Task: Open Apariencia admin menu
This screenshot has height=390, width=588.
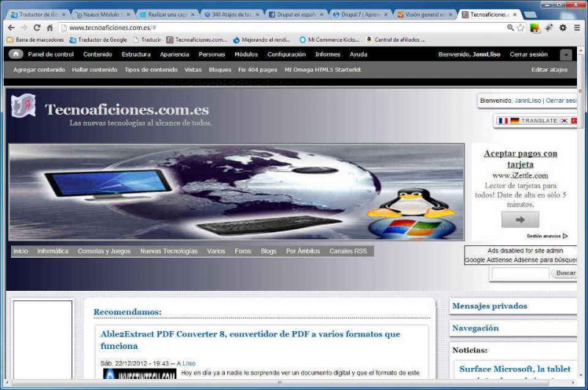Action: 174,54
